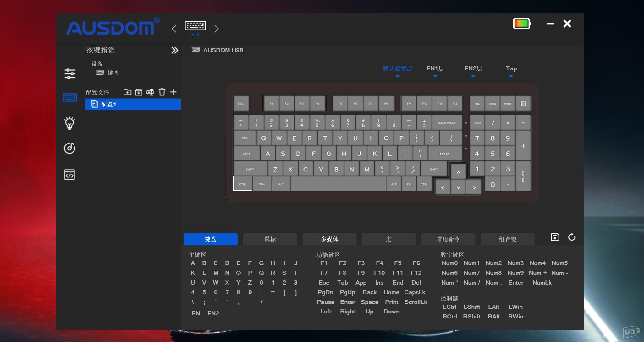Reset assignments with the refresh icon
Viewport: 644px width, 342px height.
(x=572, y=237)
